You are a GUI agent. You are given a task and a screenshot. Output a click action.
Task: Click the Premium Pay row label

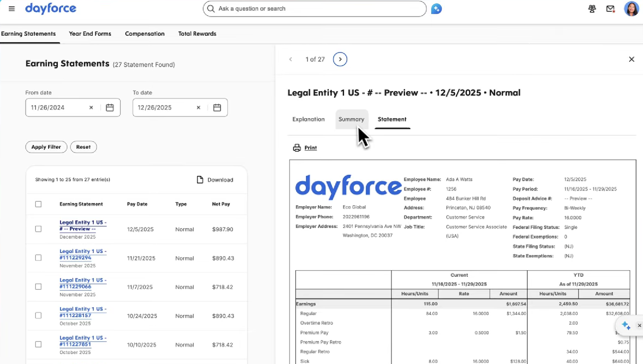coord(314,333)
